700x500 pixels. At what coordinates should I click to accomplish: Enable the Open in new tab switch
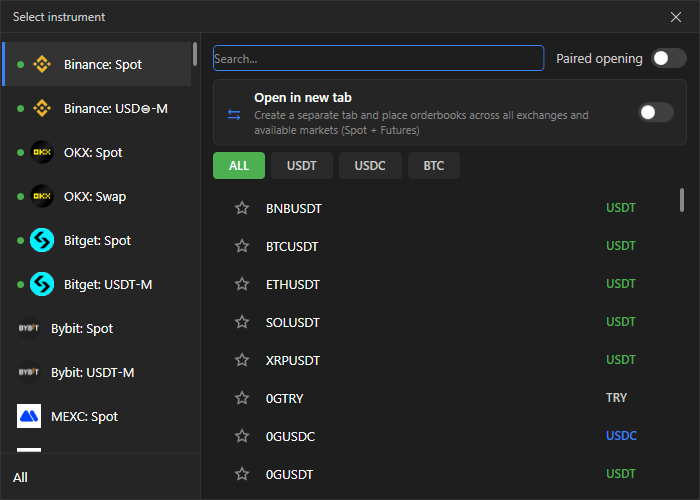[655, 112]
